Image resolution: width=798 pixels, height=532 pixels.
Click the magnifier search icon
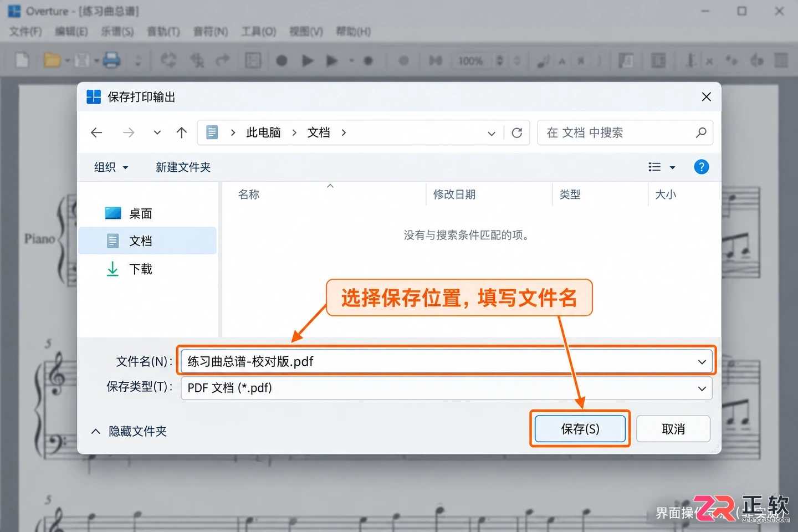pos(701,132)
